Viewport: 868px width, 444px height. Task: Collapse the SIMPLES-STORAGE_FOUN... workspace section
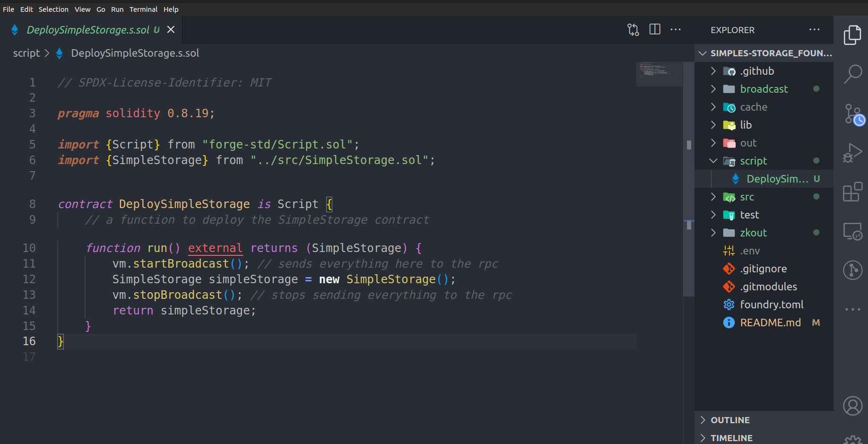point(764,53)
